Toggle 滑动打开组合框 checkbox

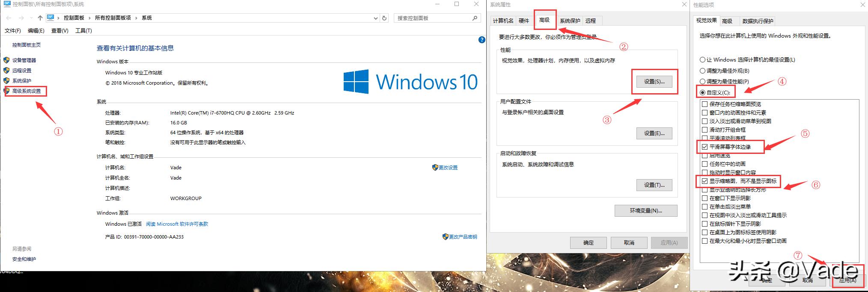(x=705, y=130)
